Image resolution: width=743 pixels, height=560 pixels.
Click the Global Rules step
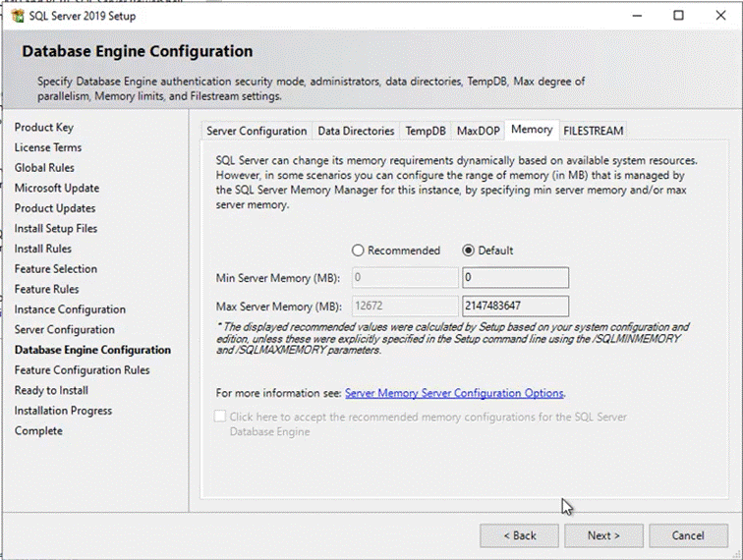(44, 168)
